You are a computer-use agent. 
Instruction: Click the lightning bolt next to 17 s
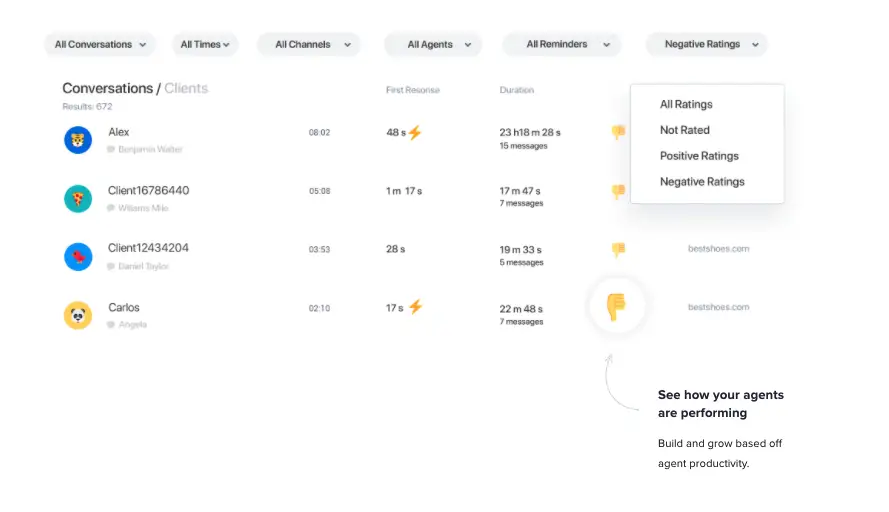pos(415,307)
